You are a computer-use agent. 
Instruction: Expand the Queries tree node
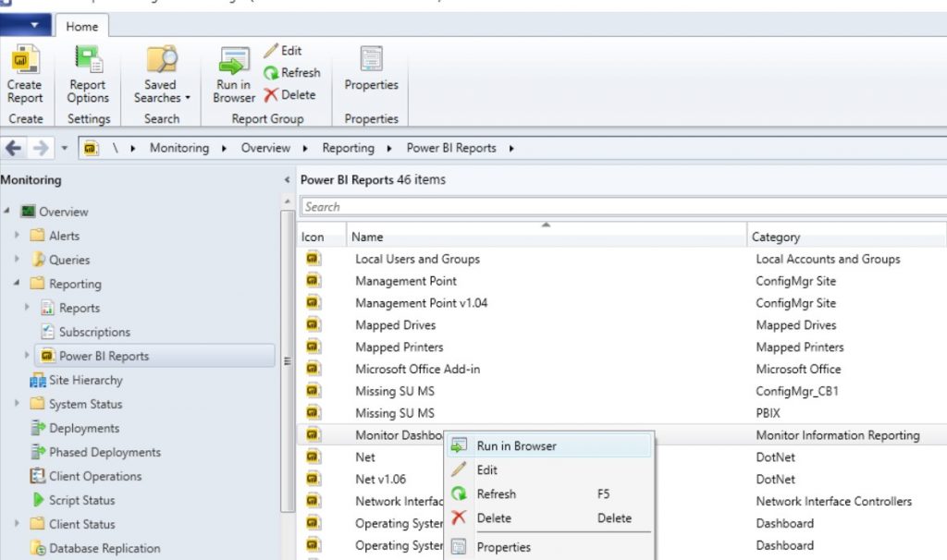(17, 259)
